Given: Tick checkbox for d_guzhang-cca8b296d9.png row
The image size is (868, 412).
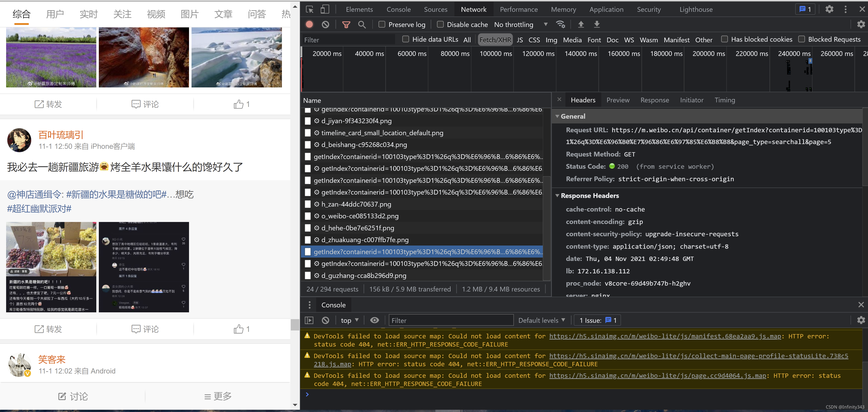Looking at the screenshot, I should pos(308,276).
